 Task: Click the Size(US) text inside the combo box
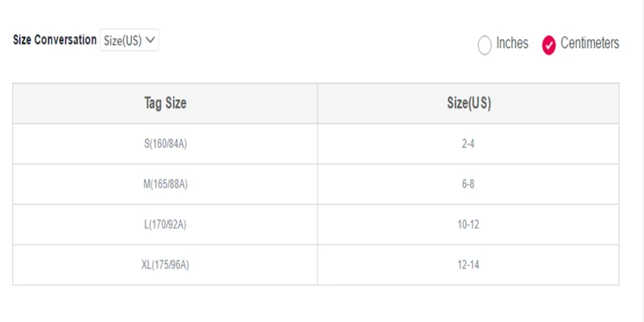click(x=122, y=41)
